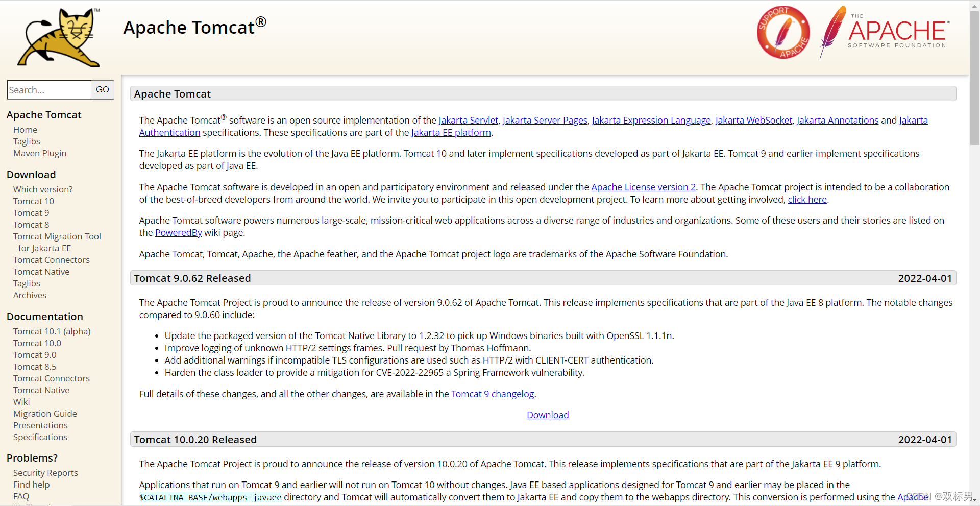Open the Taglibs link under Apache Tomcat
The height and width of the screenshot is (506, 980).
pos(27,141)
